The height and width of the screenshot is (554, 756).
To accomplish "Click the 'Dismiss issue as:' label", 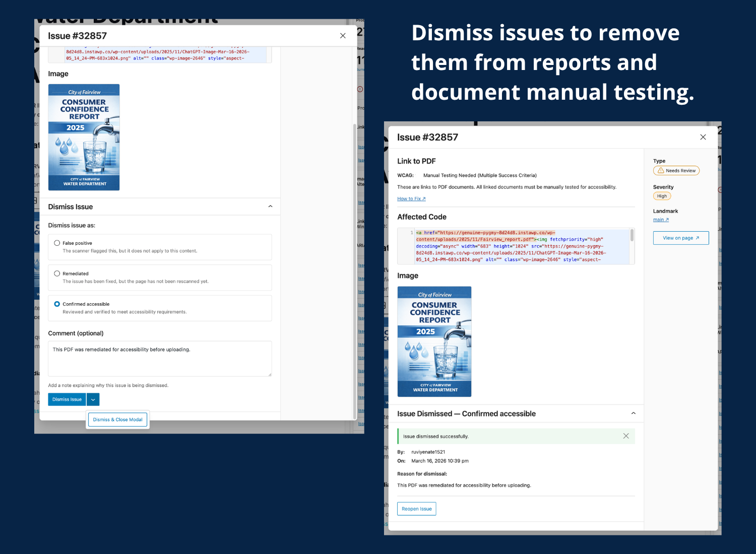I will tap(72, 225).
